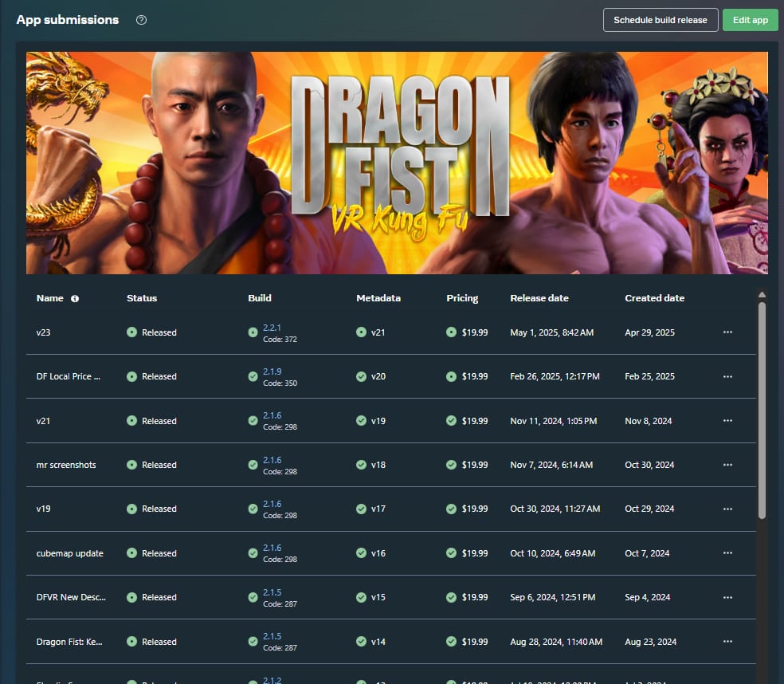Open more options for mr screenshots
Viewport: 784px width, 684px height.
727,465
